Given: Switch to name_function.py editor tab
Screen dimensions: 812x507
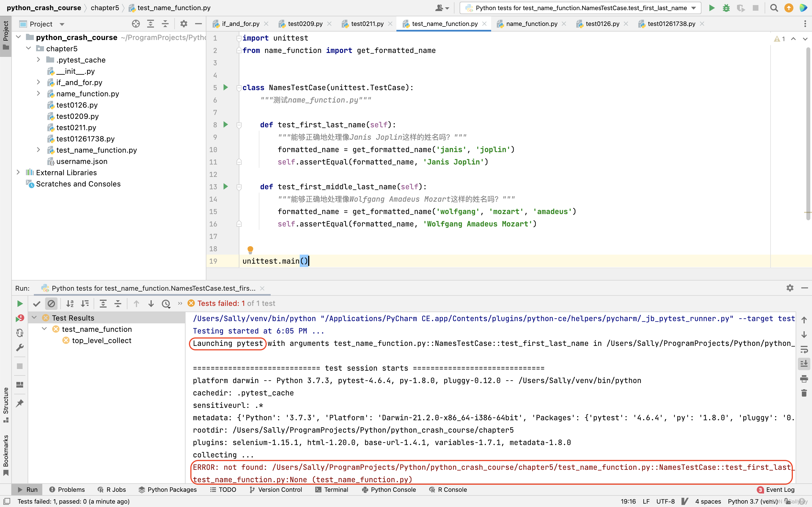Looking at the screenshot, I should tap(531, 24).
